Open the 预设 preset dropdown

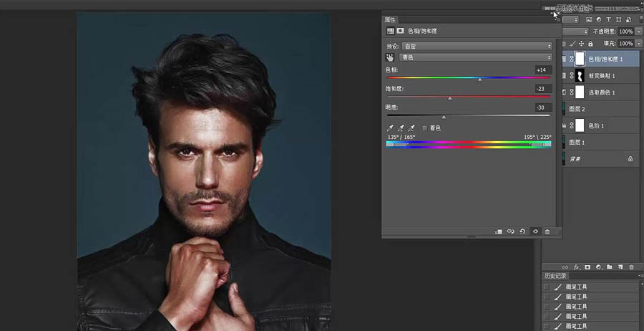click(x=477, y=47)
